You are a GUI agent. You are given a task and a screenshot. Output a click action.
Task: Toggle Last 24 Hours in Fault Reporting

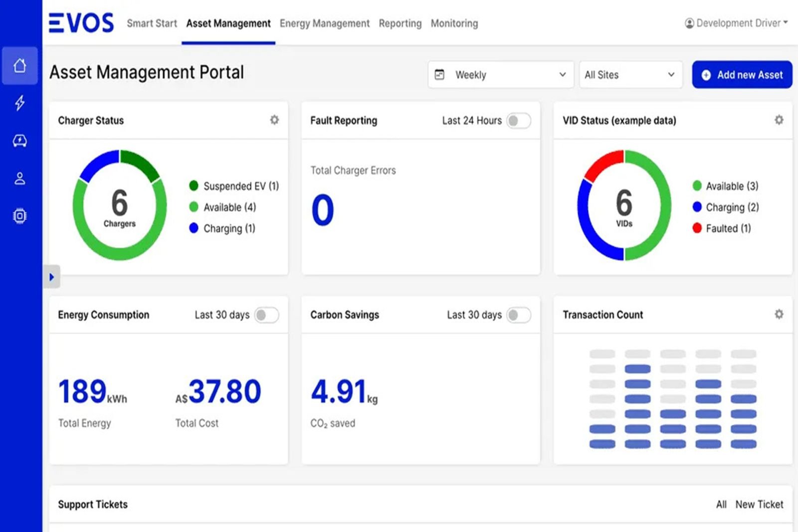(518, 120)
